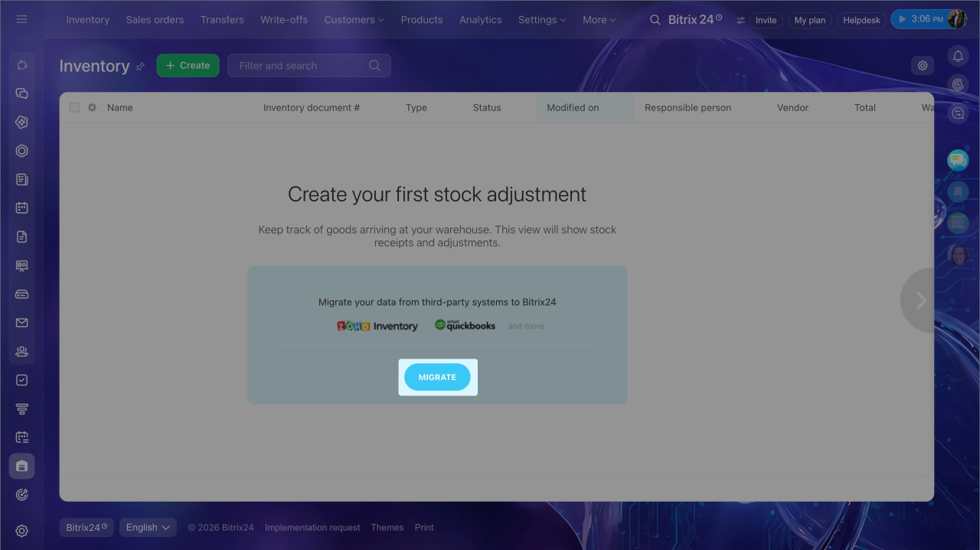Open the mail envelope icon in left sidebar
Image resolution: width=980 pixels, height=550 pixels.
coord(21,323)
